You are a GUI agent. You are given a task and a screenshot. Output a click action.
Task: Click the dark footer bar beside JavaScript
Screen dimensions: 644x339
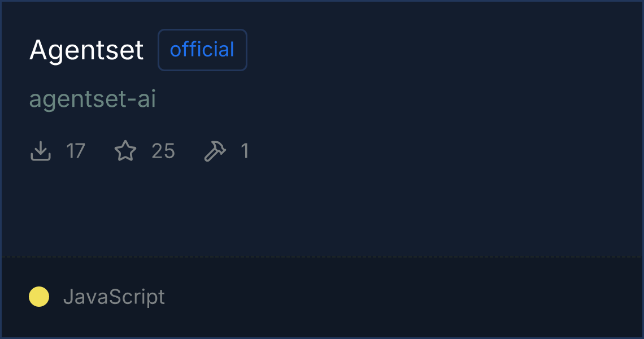pyautogui.click(x=395, y=297)
